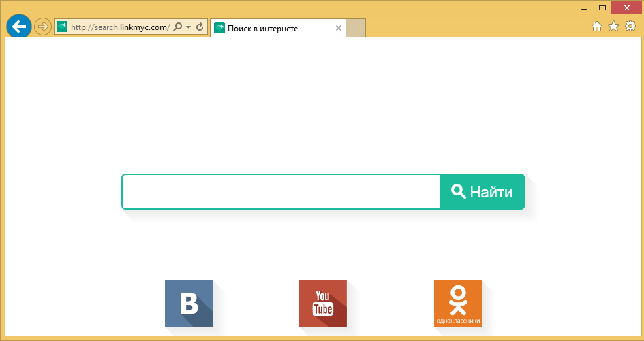Refresh the page with the reload icon
The width and height of the screenshot is (644, 341).
[x=200, y=27]
